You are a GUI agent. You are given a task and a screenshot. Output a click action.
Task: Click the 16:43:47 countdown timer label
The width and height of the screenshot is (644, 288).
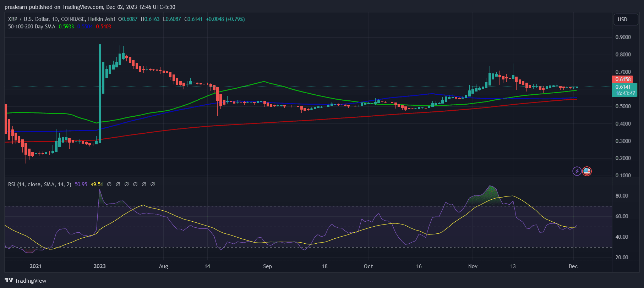click(625, 93)
